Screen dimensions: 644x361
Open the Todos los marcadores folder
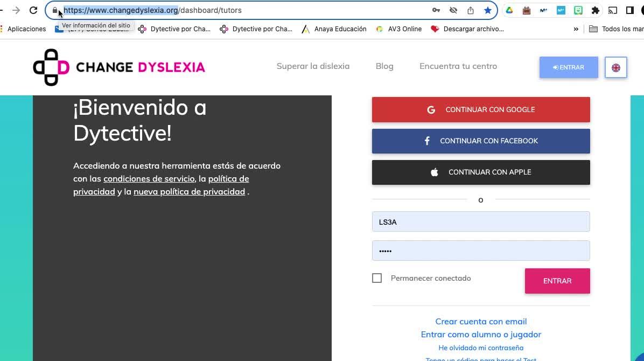[x=616, y=29]
